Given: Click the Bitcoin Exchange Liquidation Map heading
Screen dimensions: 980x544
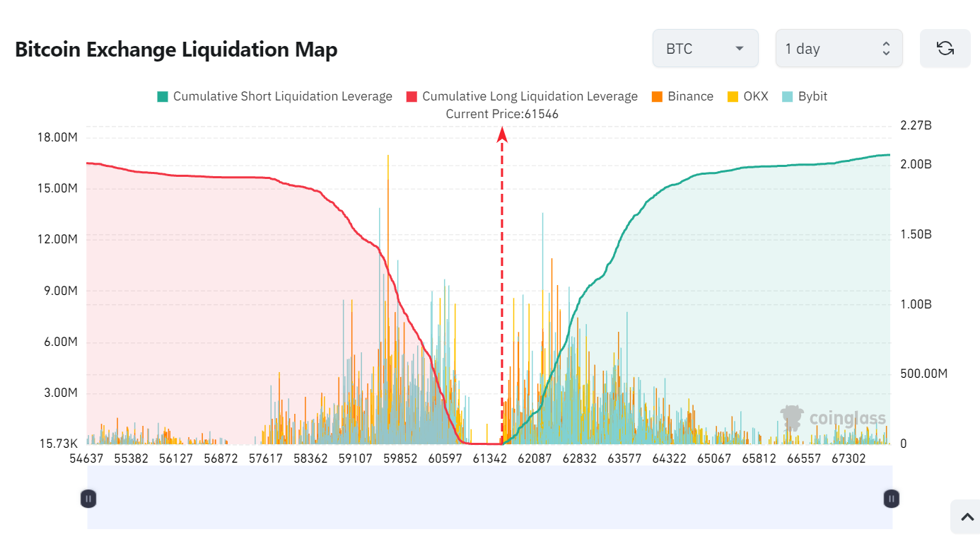Looking at the screenshot, I should [x=176, y=50].
